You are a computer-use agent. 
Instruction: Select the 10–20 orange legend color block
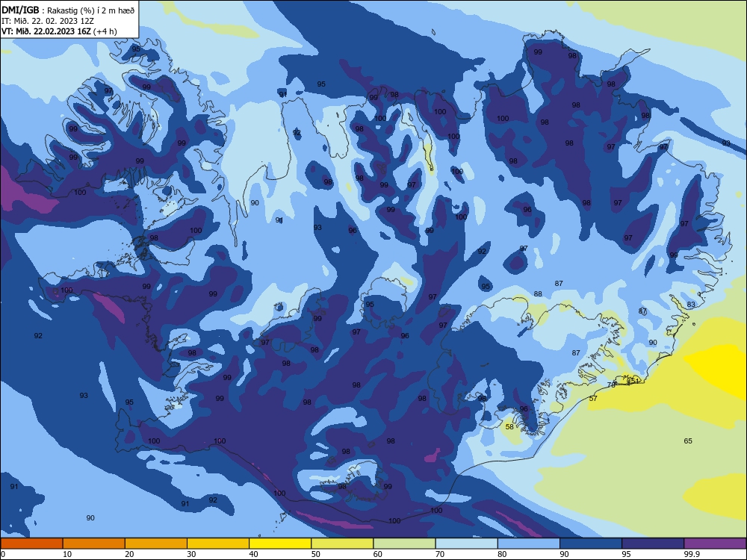click(x=94, y=544)
